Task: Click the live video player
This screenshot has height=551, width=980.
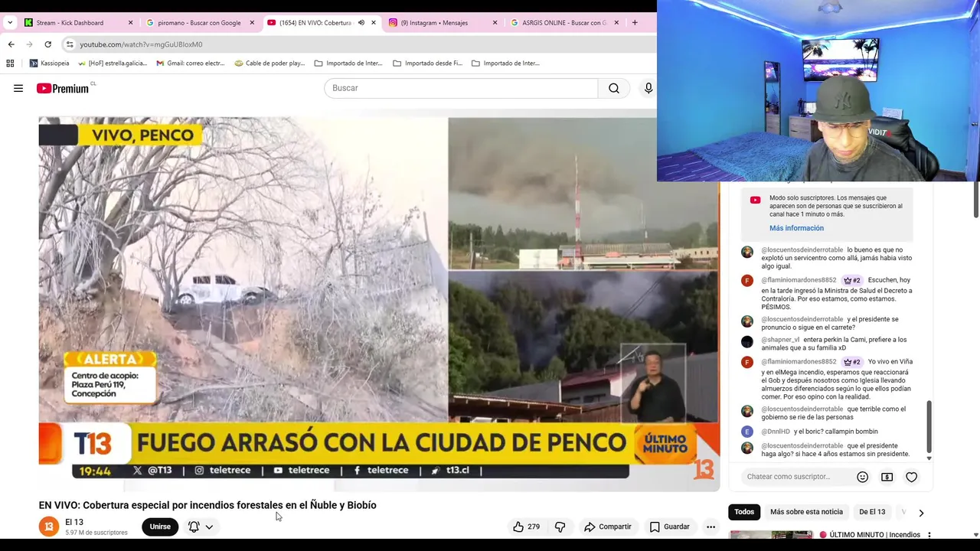Action: tap(379, 304)
